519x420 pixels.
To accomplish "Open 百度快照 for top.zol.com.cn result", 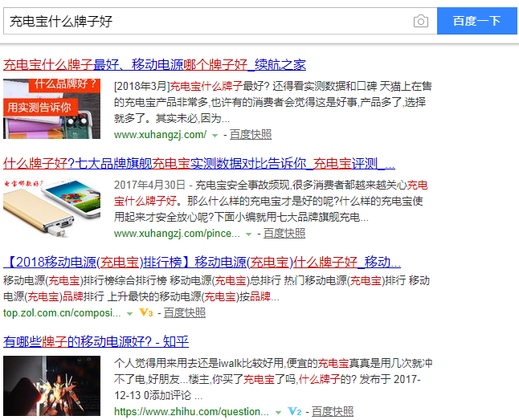I will pyautogui.click(x=185, y=312).
